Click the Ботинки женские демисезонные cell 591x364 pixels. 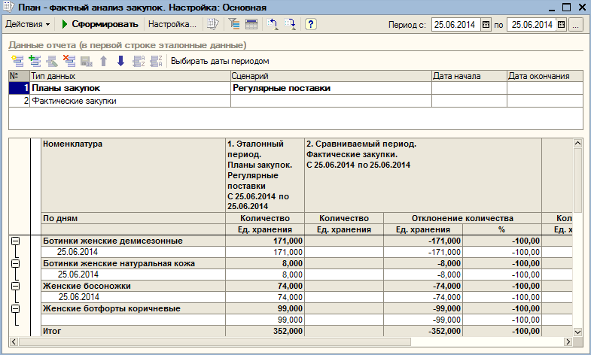pos(133,241)
